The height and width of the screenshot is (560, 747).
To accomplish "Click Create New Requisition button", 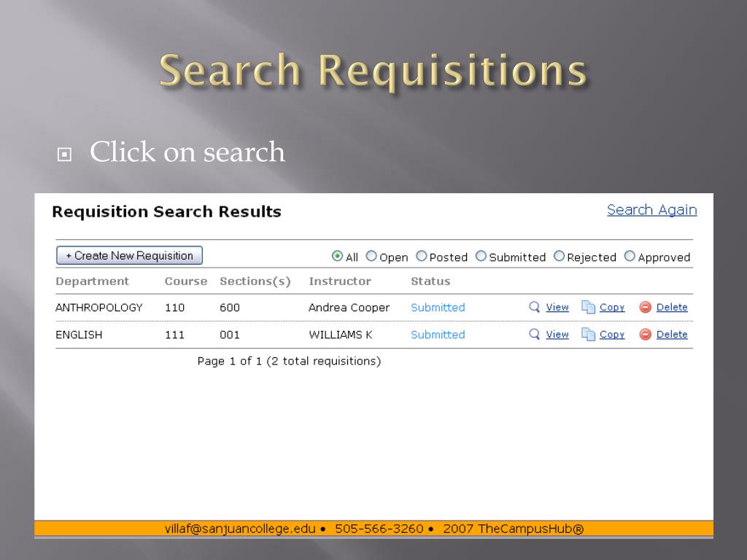I will [x=129, y=255].
